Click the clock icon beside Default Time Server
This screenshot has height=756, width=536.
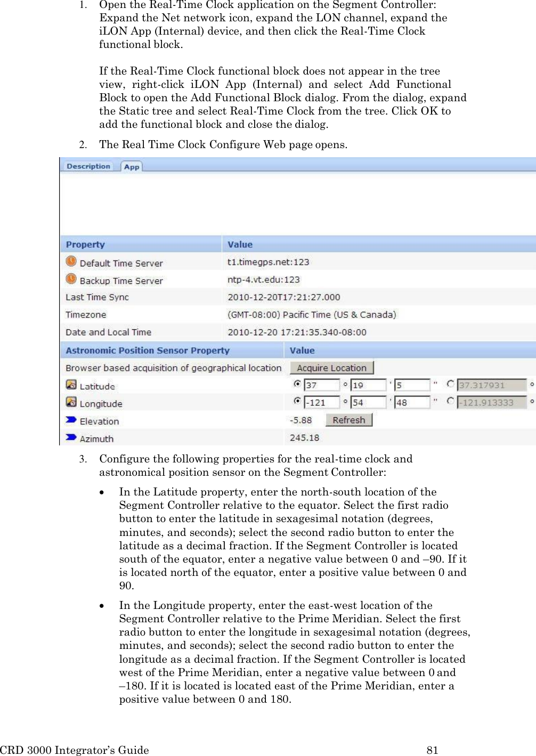(x=71, y=262)
